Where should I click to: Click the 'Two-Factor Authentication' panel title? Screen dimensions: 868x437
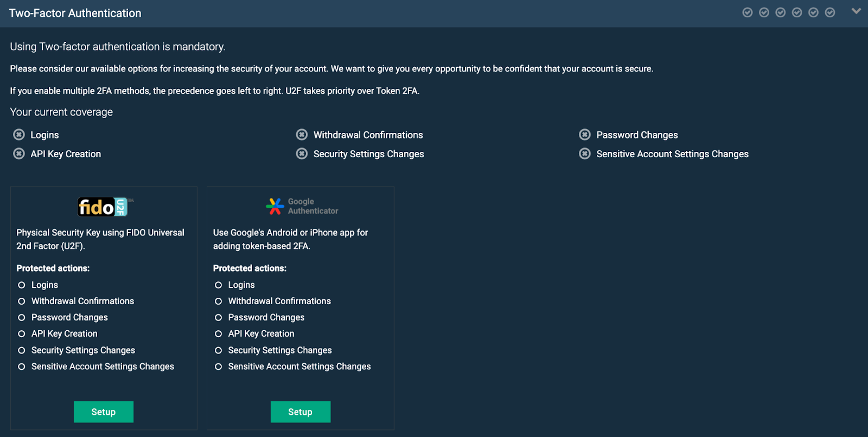tap(75, 13)
